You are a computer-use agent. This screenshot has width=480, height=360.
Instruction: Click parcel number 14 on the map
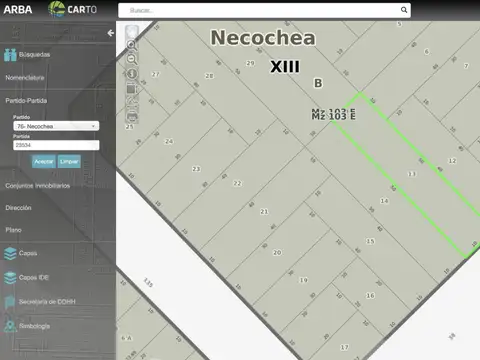tap(384, 201)
